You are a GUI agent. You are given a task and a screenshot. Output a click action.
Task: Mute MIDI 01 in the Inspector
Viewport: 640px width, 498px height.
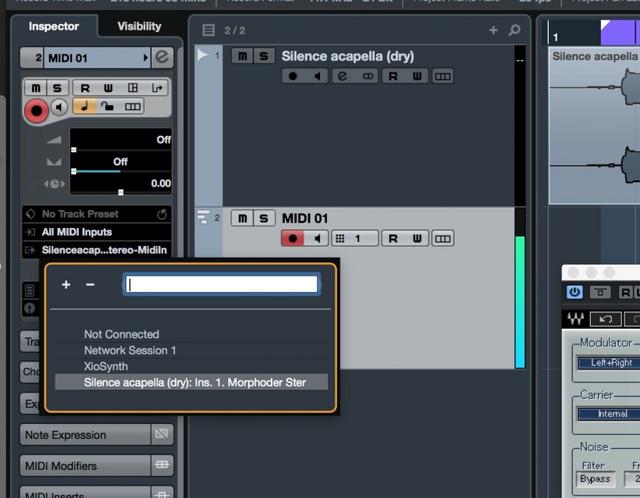[x=36, y=88]
